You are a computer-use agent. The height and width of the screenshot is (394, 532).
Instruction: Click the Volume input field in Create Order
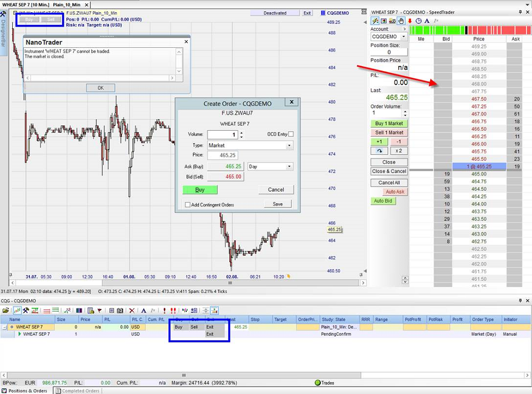click(x=222, y=135)
